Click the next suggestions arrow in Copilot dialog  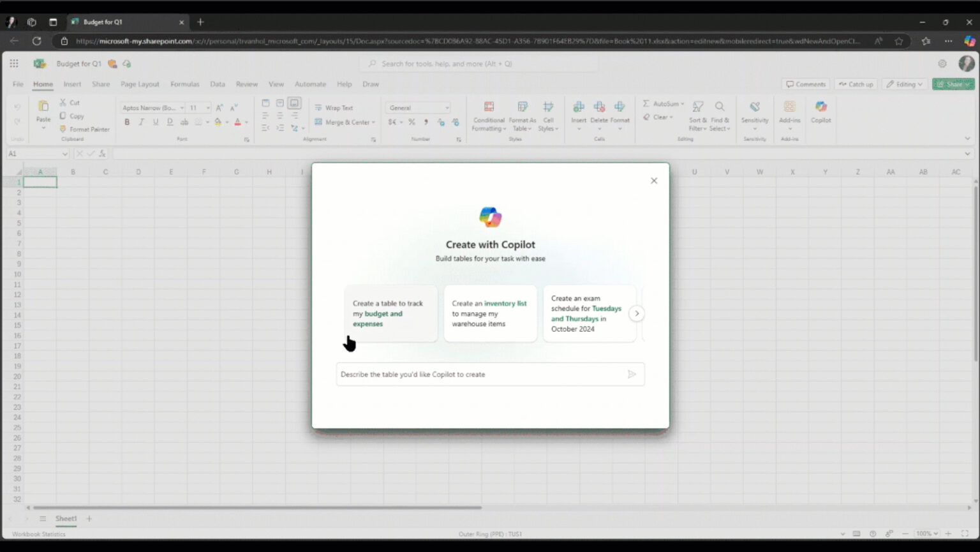pyautogui.click(x=636, y=313)
